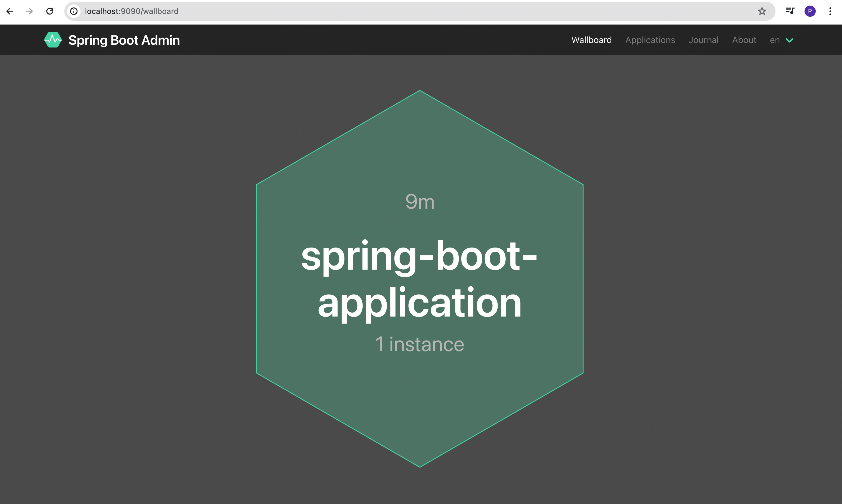
Task: Bookmark this page with the star
Action: (x=762, y=11)
